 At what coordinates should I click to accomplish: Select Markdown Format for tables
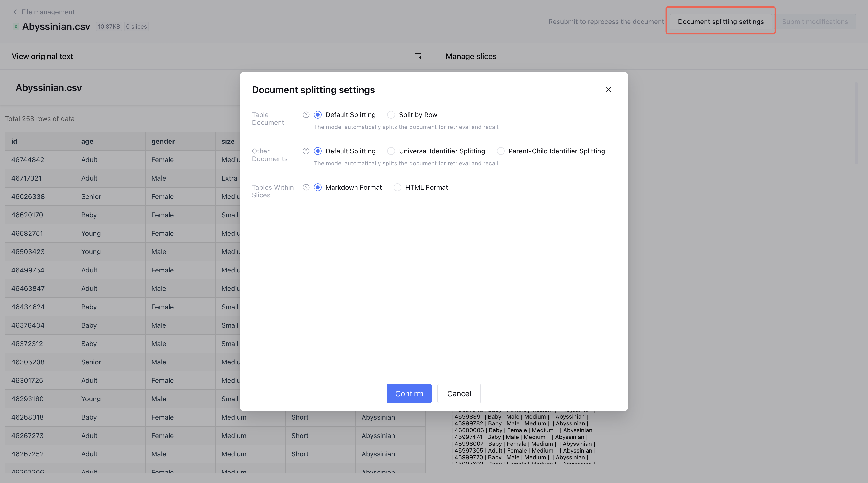coord(318,188)
